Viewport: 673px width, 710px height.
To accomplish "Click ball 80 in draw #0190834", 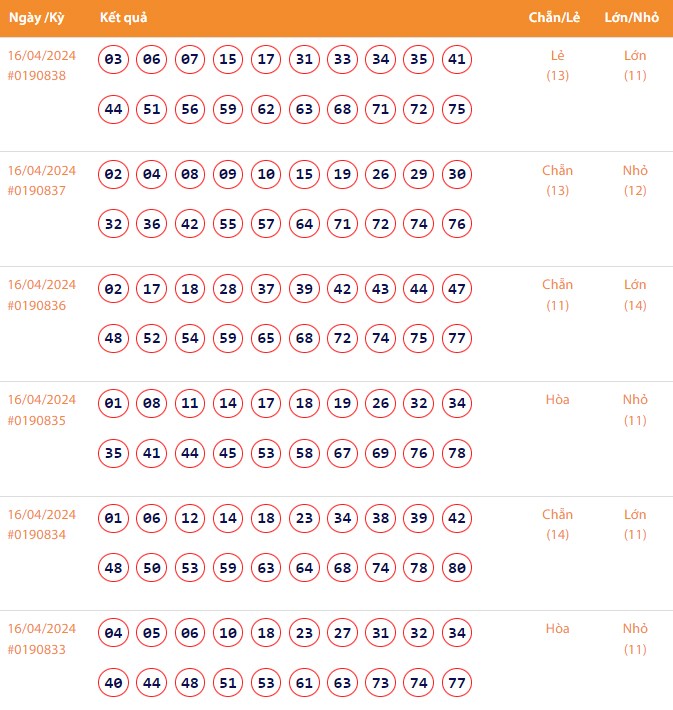I will 456,568.
